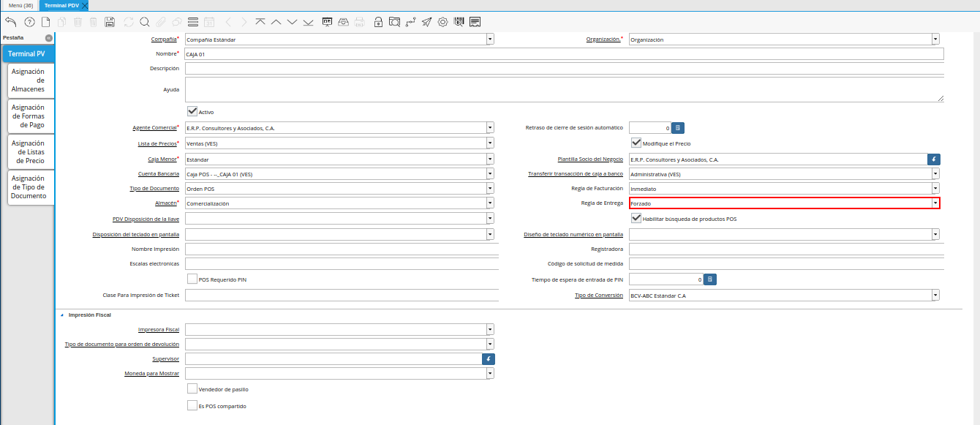Create a new record with the blank page icon
980x425 pixels.
tap(45, 22)
